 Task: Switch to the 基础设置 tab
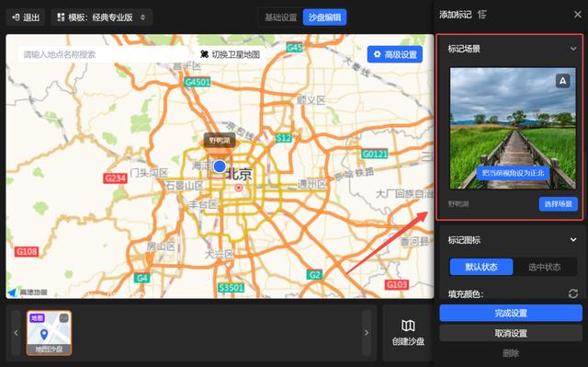280,17
